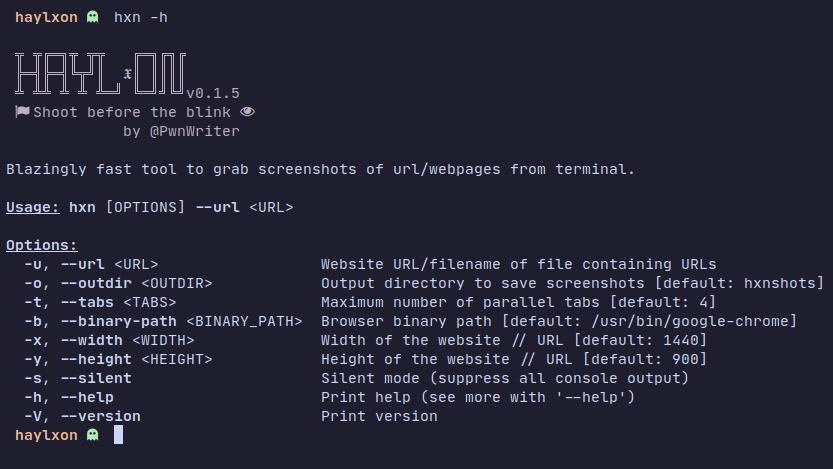The image size is (833, 469).
Task: Click the --binary-path option flag
Action: click(x=118, y=321)
